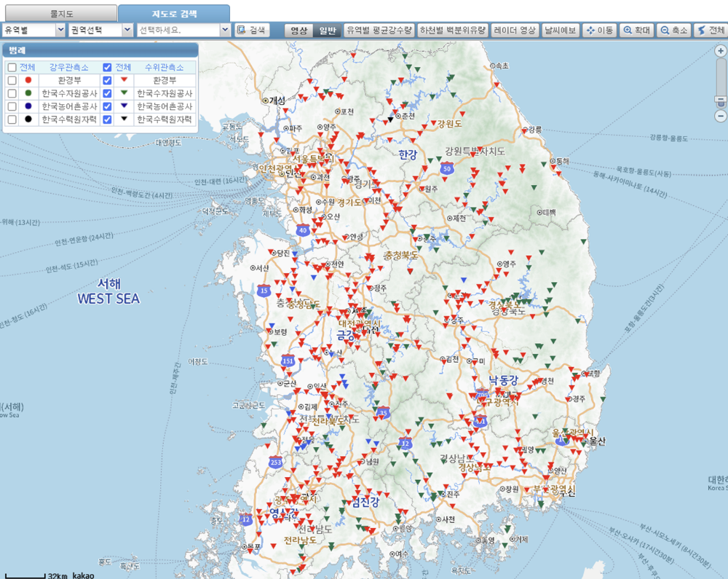
Task: Click the 강우관측소 column header
Action: [x=68, y=67]
